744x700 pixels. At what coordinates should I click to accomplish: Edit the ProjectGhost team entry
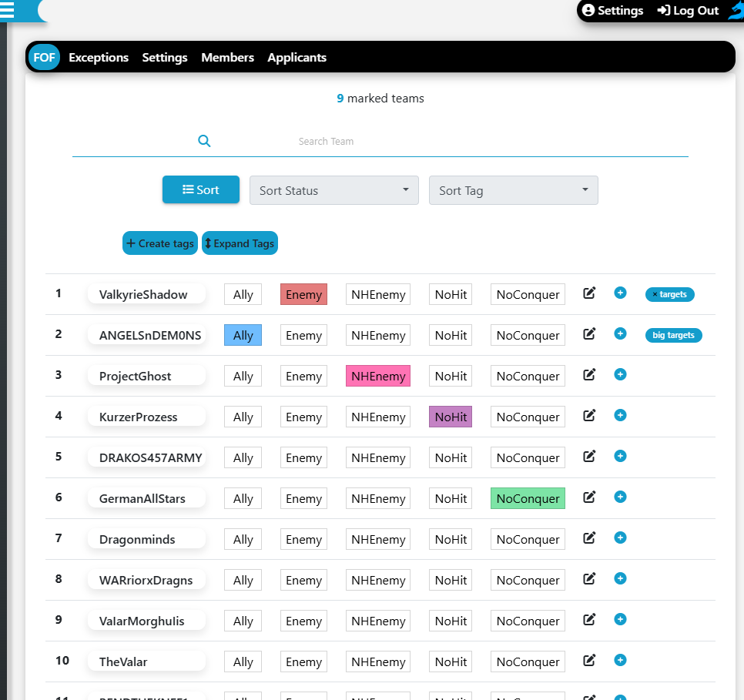[x=589, y=375]
